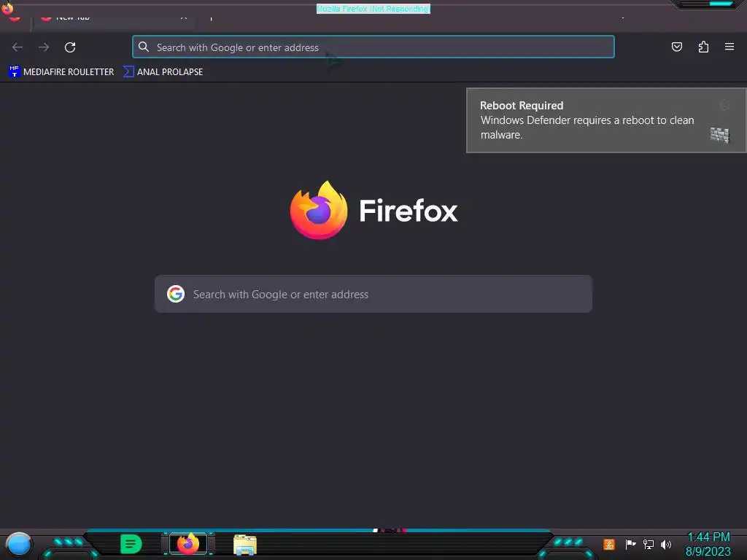Screen dimensions: 747x560
Task: Open the Firefox hamburger application menu
Action: [x=729, y=47]
